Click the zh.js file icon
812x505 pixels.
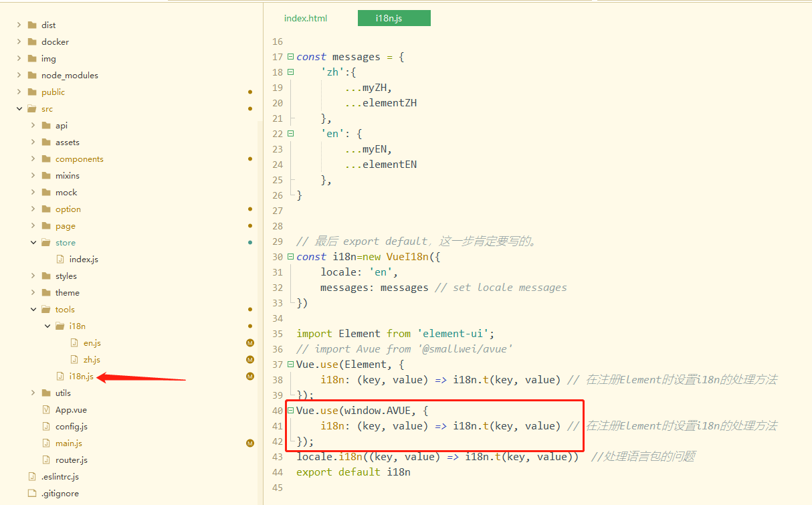pos(74,359)
